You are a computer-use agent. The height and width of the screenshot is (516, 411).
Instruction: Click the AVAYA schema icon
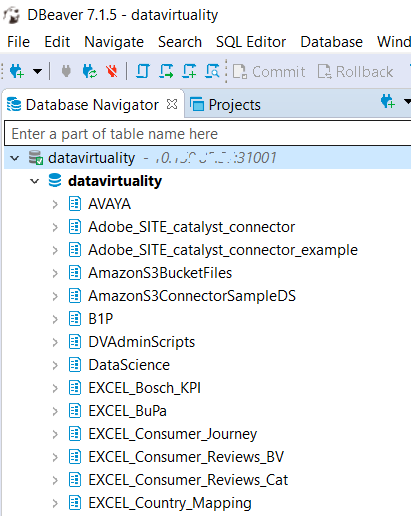tap(75, 204)
